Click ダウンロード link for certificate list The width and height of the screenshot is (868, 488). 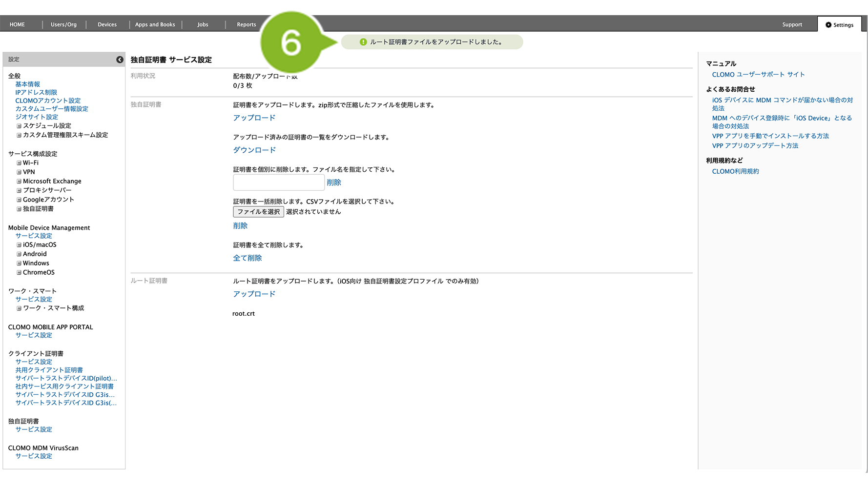coord(254,150)
